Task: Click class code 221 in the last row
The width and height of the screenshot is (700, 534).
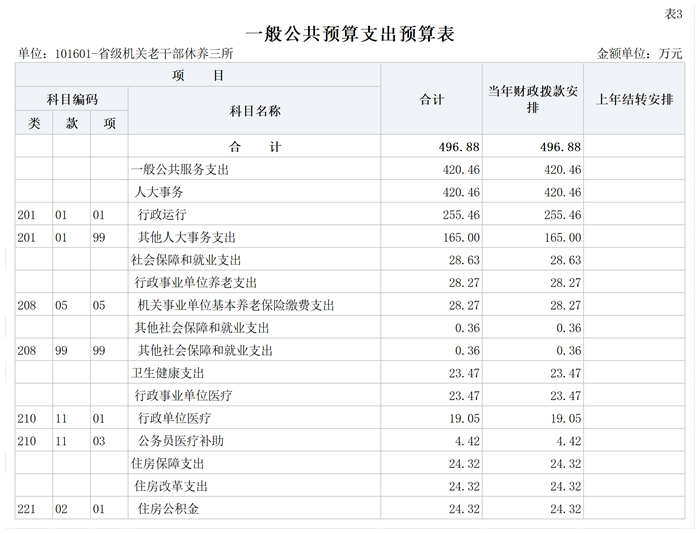Action: pyautogui.click(x=27, y=509)
